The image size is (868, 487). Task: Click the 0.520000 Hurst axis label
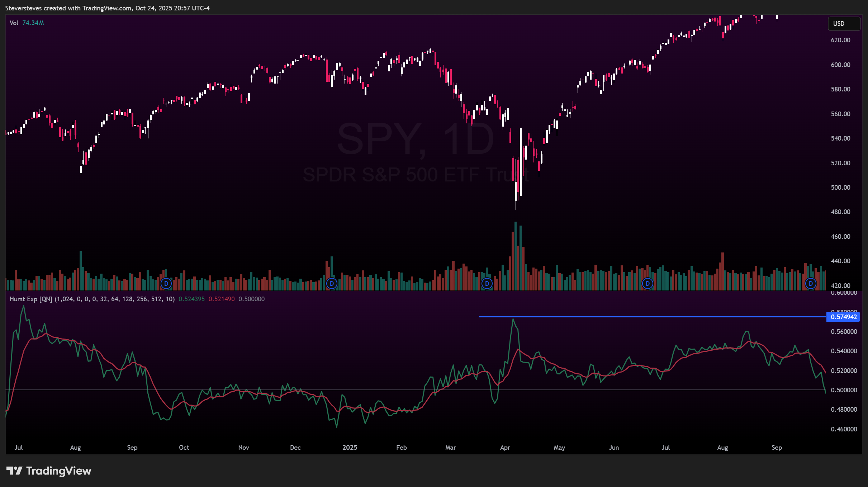(x=844, y=371)
